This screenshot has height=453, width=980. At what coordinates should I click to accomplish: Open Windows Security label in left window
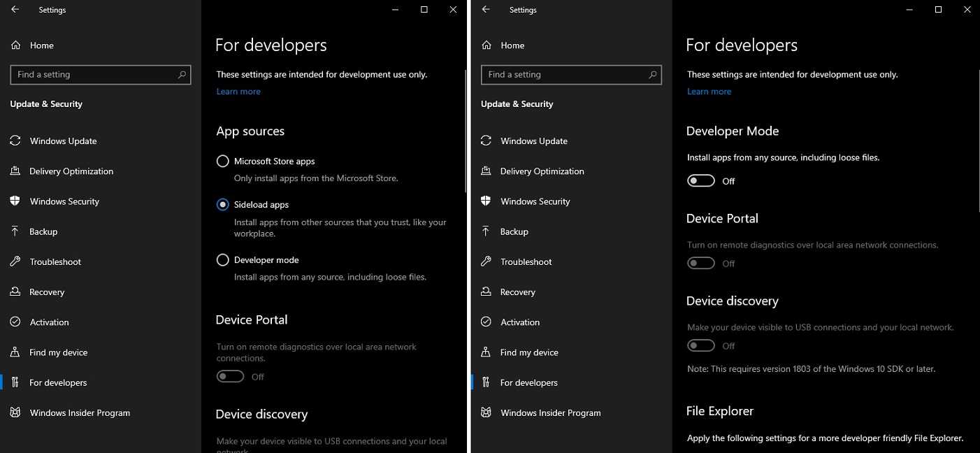pyautogui.click(x=64, y=201)
